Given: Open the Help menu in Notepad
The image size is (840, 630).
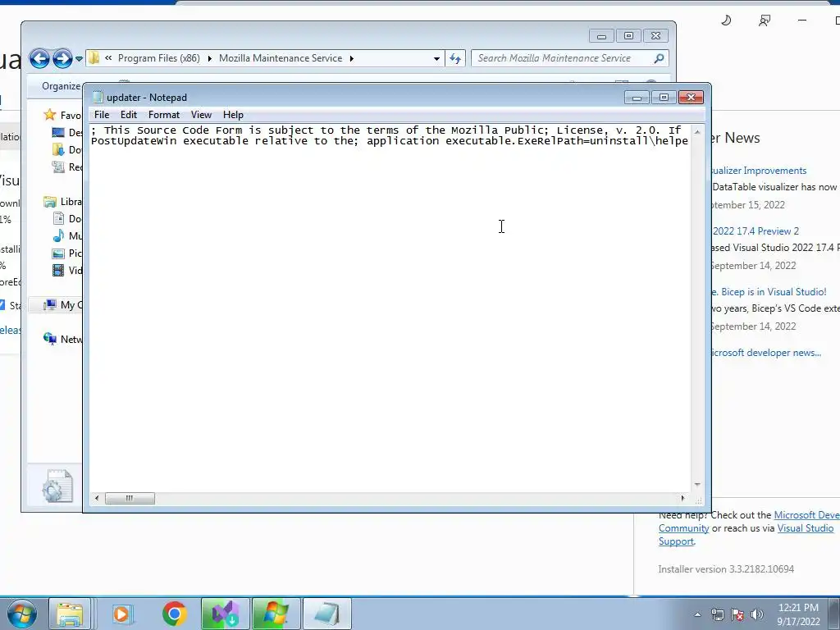Looking at the screenshot, I should tap(233, 115).
